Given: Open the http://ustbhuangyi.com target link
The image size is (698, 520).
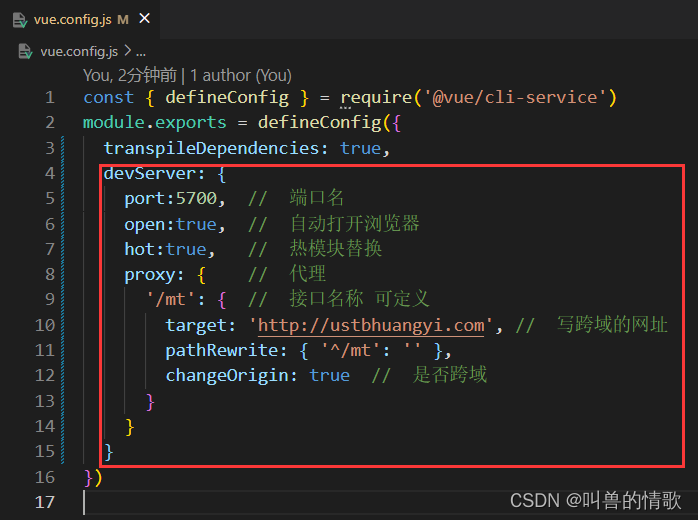Looking at the screenshot, I should click(371, 325).
